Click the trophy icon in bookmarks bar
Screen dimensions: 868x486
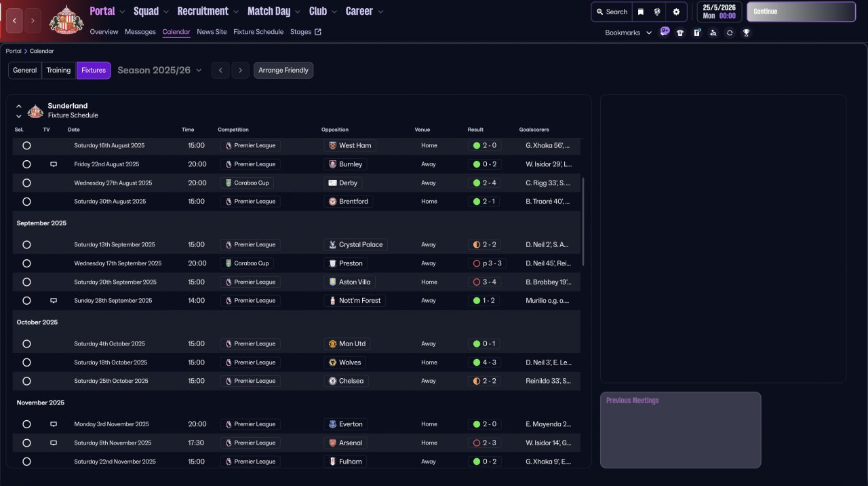(x=746, y=33)
